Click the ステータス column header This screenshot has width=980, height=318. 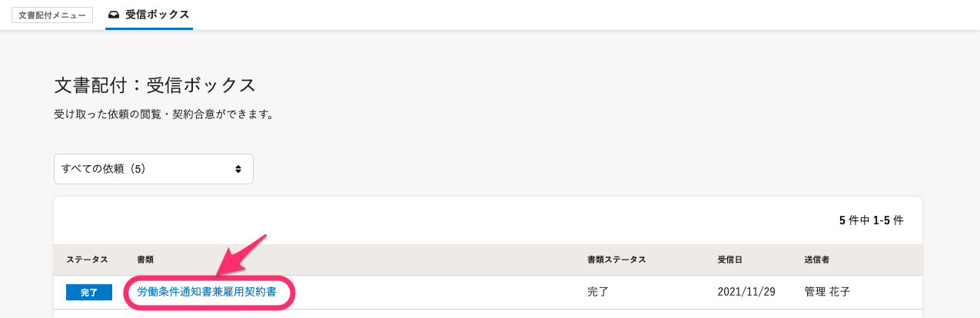[87, 260]
